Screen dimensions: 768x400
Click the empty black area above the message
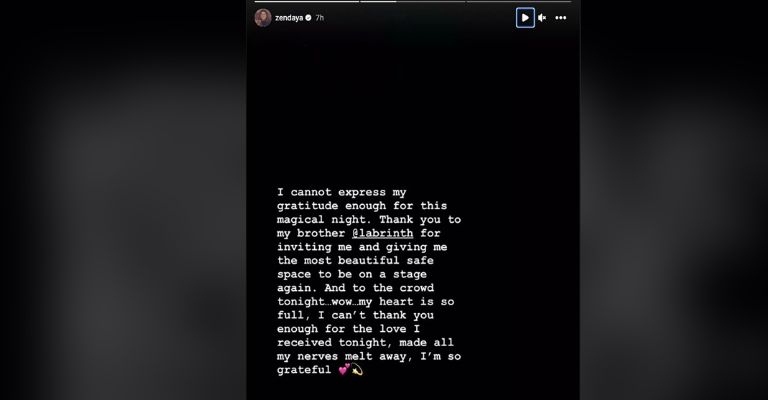pyautogui.click(x=413, y=108)
